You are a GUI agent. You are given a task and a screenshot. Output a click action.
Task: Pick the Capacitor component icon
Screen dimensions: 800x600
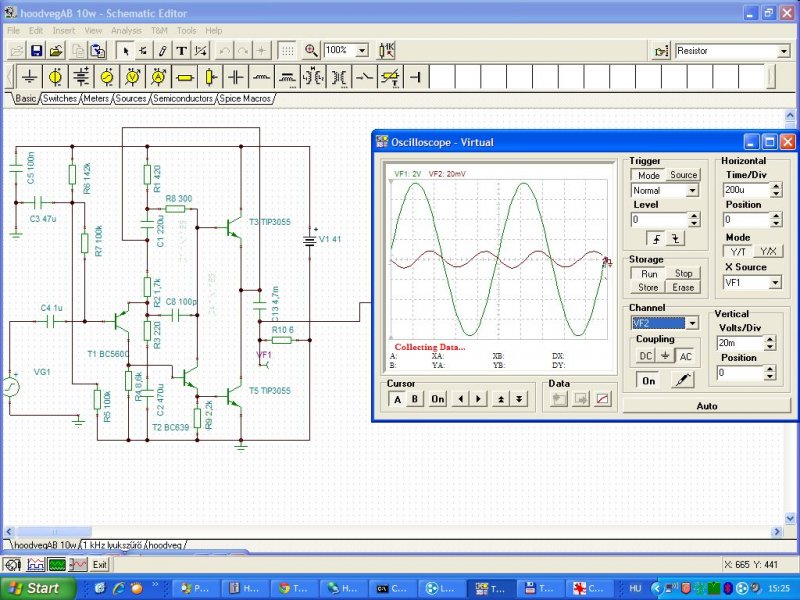click(236, 77)
